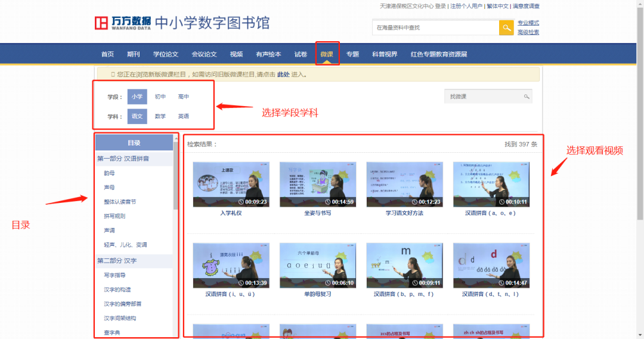This screenshot has width=644, height=339.
Task: Open the 科普视界 nav tab
Action: click(385, 54)
